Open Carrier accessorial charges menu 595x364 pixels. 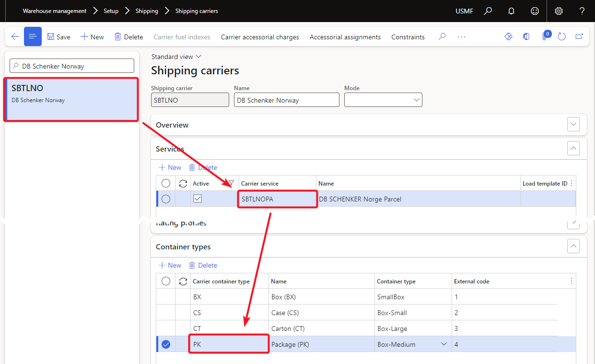260,37
